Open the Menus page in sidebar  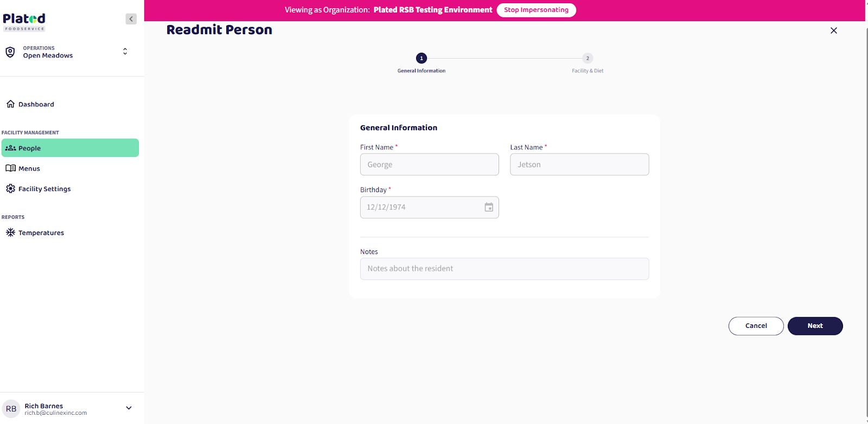click(x=29, y=169)
